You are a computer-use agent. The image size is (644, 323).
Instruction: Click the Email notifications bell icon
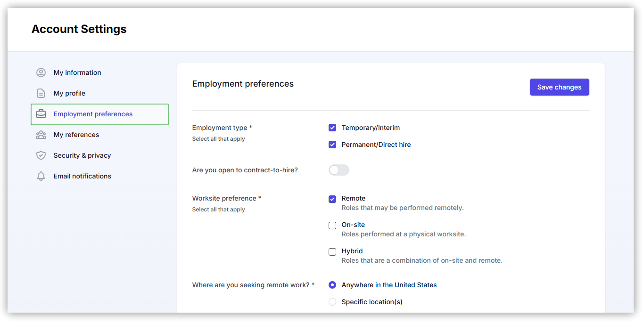pos(41,176)
